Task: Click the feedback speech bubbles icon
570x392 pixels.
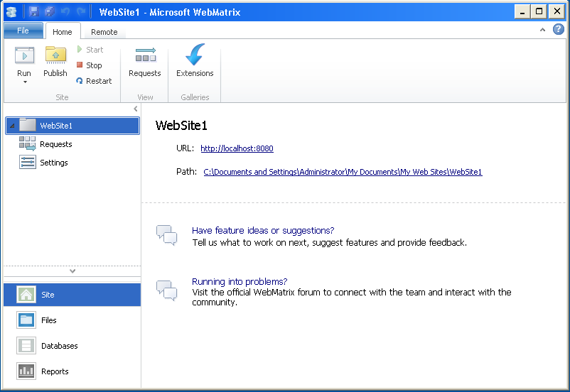Action: pos(167,235)
